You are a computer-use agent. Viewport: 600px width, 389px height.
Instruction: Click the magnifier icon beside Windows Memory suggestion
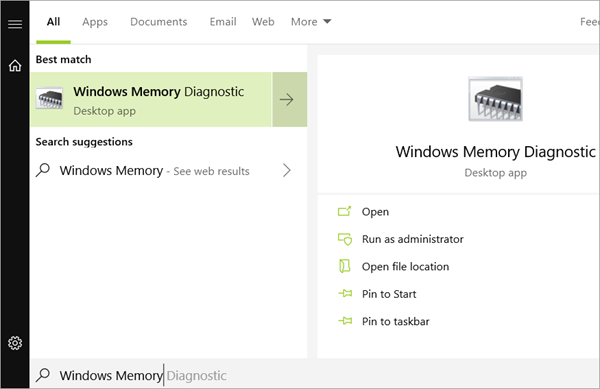click(43, 170)
